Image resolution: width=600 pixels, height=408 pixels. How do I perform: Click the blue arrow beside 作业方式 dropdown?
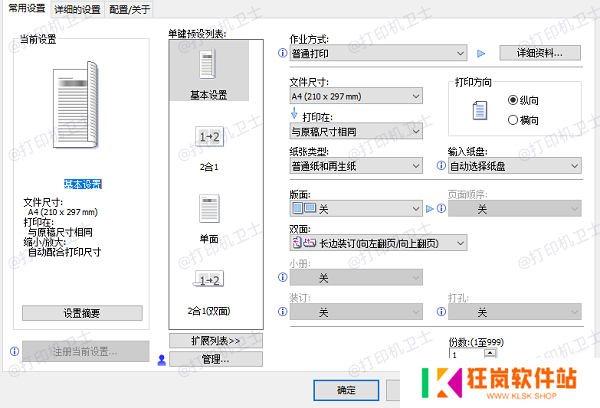pos(479,52)
